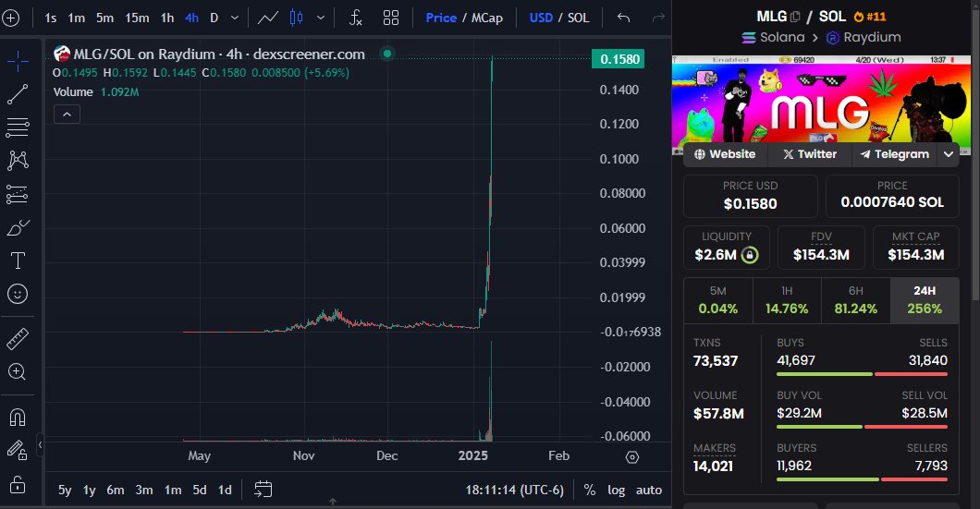The image size is (980, 509).
Task: Open the indicators fx menu
Action: (356, 18)
